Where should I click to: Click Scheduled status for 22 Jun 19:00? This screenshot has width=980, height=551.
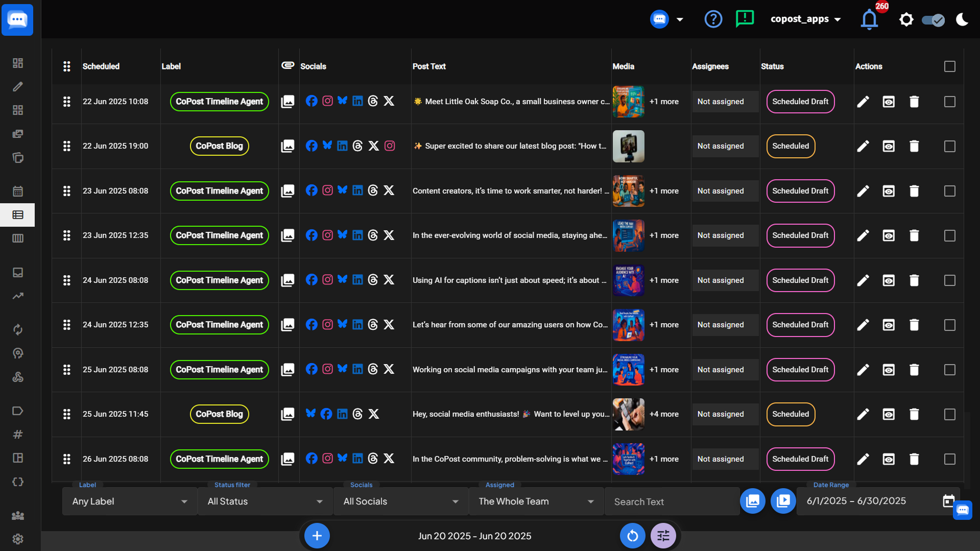pyautogui.click(x=791, y=146)
